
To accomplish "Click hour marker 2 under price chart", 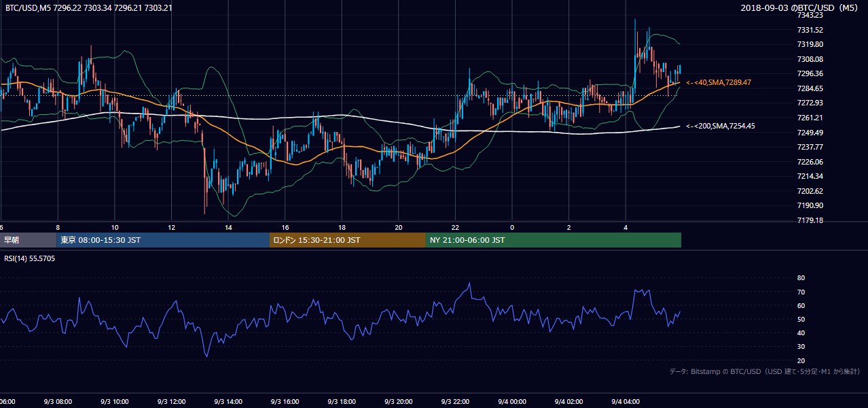I will pos(568,227).
